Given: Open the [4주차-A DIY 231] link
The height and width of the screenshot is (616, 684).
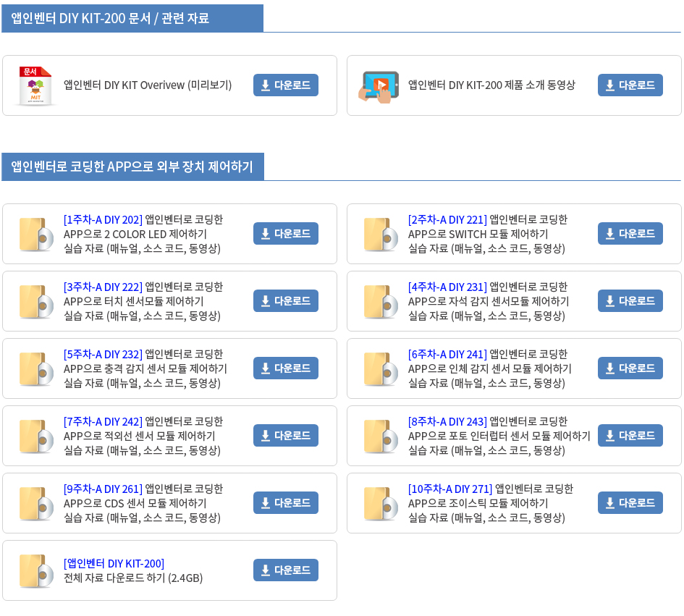Looking at the screenshot, I should pos(447,287).
